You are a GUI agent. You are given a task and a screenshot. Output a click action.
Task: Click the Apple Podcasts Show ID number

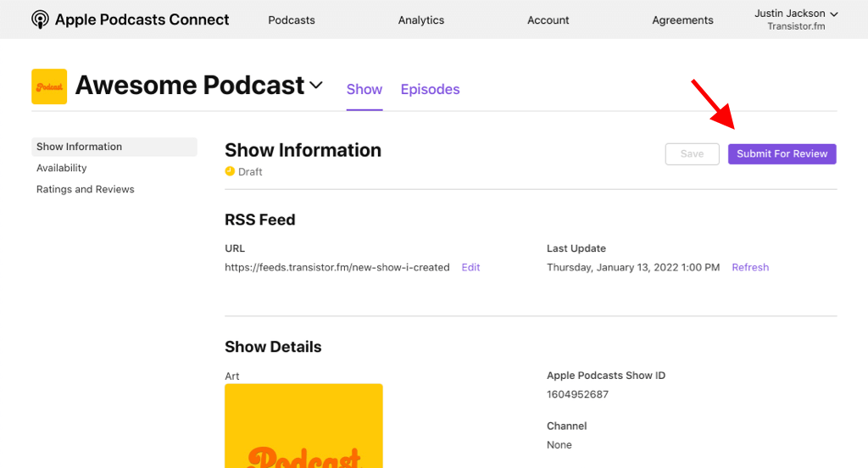pyautogui.click(x=577, y=394)
